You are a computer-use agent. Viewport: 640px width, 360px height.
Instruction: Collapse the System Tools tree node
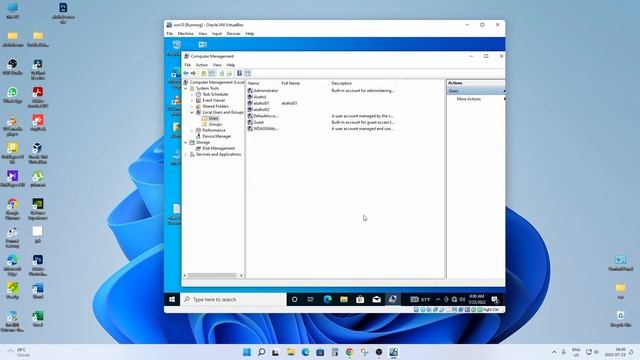tap(186, 88)
